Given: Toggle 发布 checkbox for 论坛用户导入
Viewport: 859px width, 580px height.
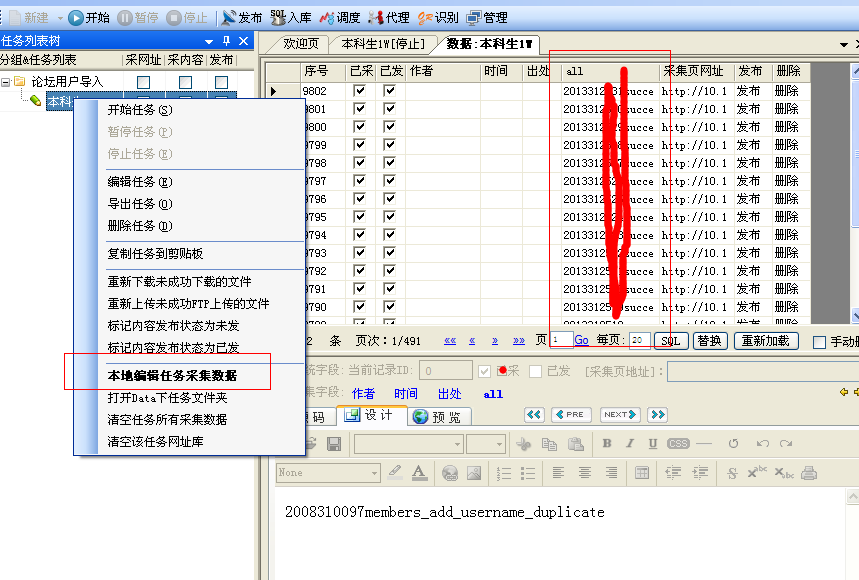Looking at the screenshot, I should click(x=221, y=82).
